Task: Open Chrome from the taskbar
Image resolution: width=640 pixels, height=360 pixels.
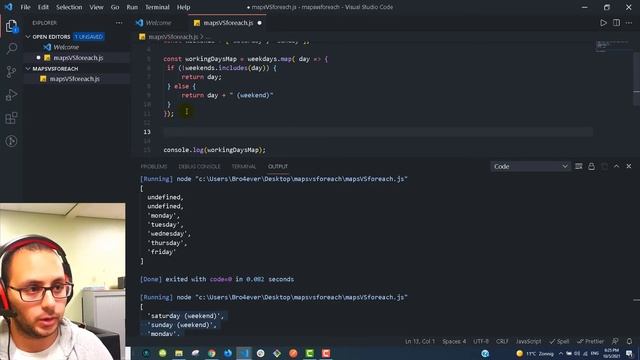Action: click(x=211, y=353)
